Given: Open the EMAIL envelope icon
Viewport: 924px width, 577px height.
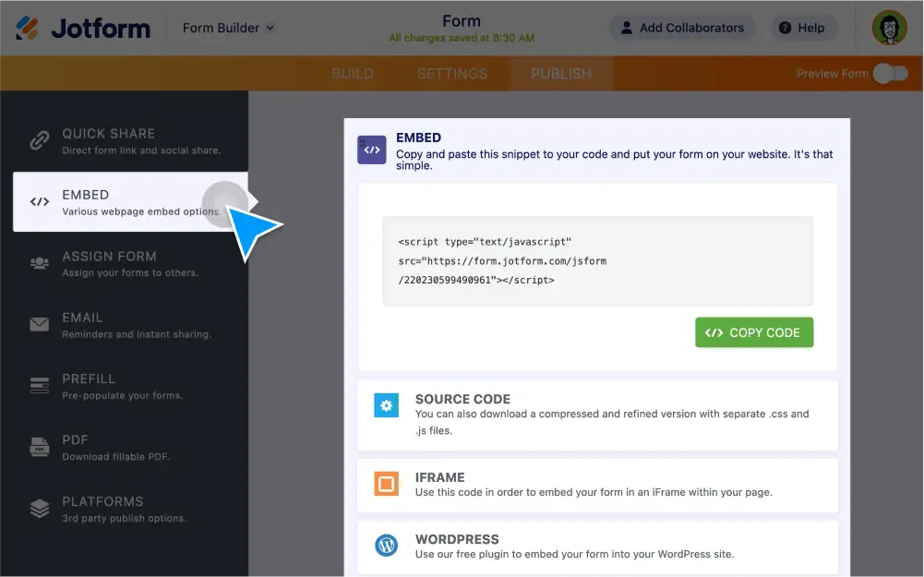Looking at the screenshot, I should (39, 324).
